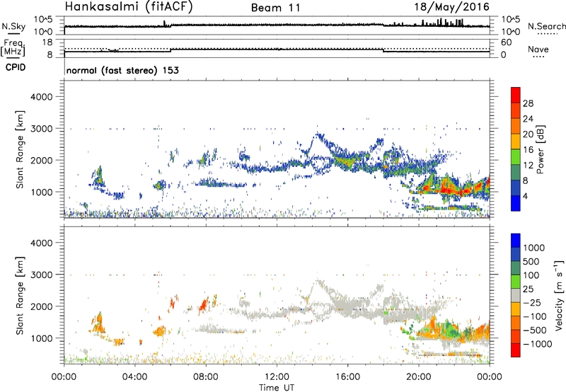
Task: Click the "-500" value on velocity colorbar
Action: click(x=535, y=330)
